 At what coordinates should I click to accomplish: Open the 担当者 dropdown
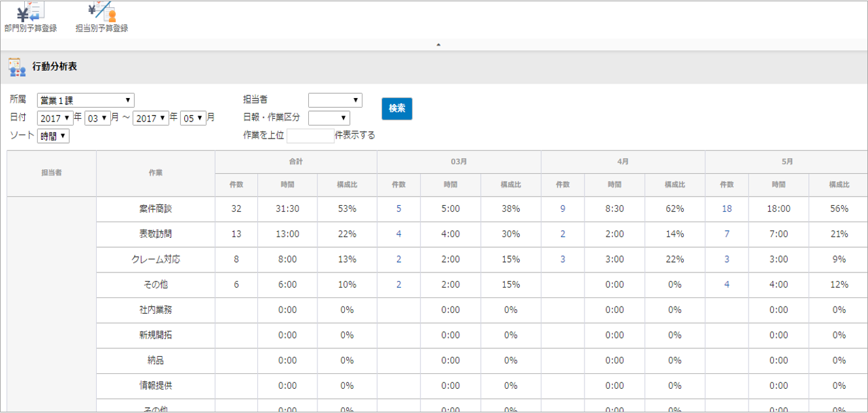[335, 101]
